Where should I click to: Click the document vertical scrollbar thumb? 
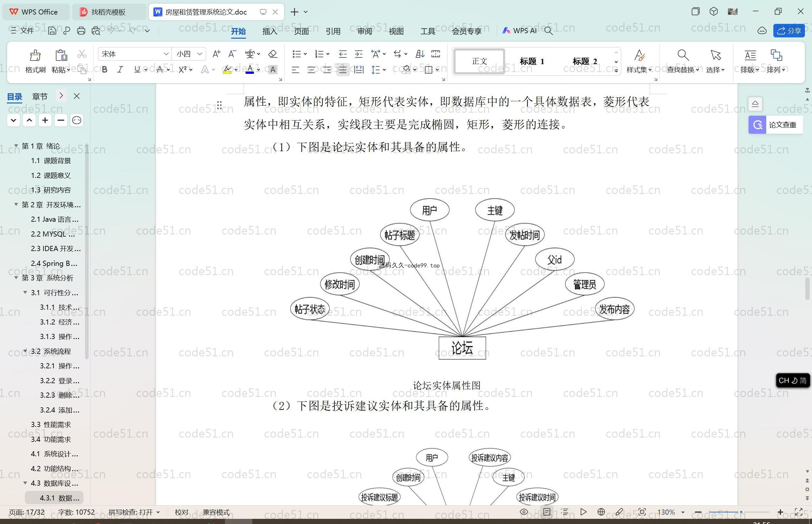click(x=807, y=289)
